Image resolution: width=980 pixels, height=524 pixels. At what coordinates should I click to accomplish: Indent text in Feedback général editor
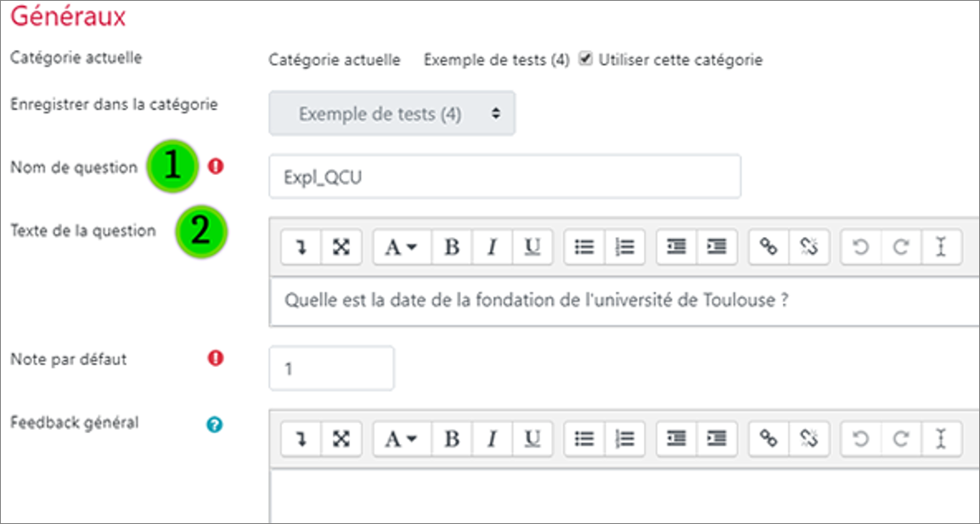pos(717,440)
